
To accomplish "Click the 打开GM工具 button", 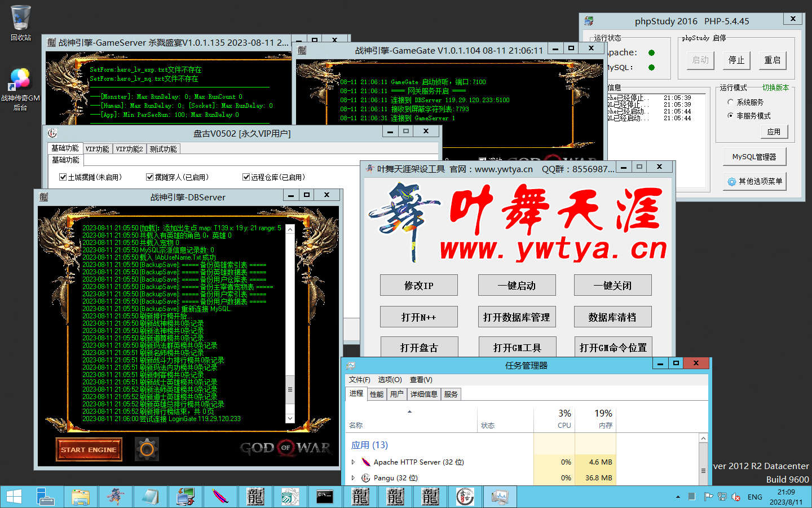I will click(x=517, y=347).
